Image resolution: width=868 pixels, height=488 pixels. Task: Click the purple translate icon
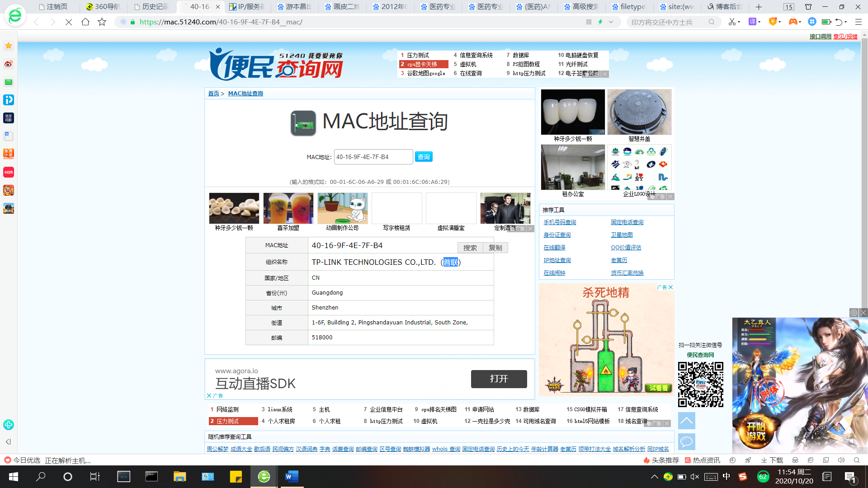pos(752,22)
